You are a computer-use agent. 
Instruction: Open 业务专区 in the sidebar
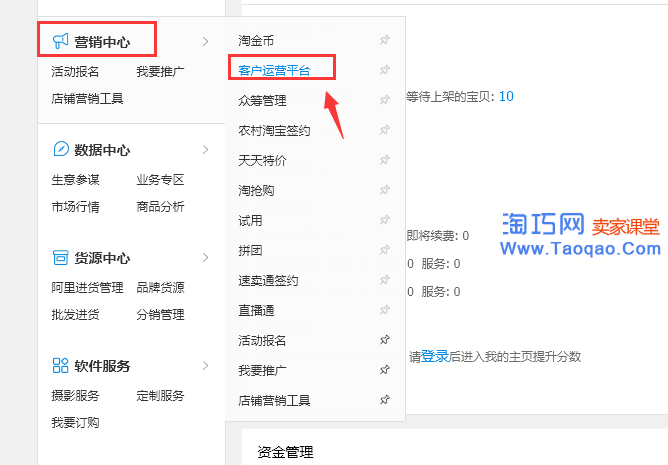160,179
